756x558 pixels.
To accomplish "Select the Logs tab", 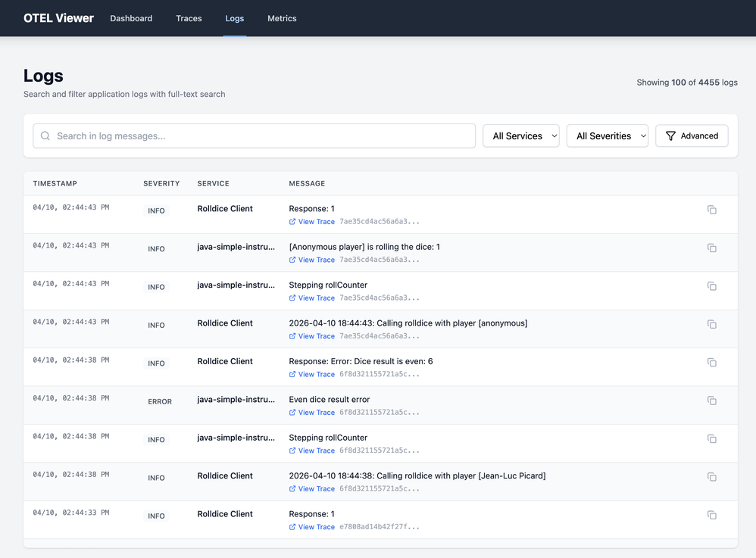I will tap(235, 18).
